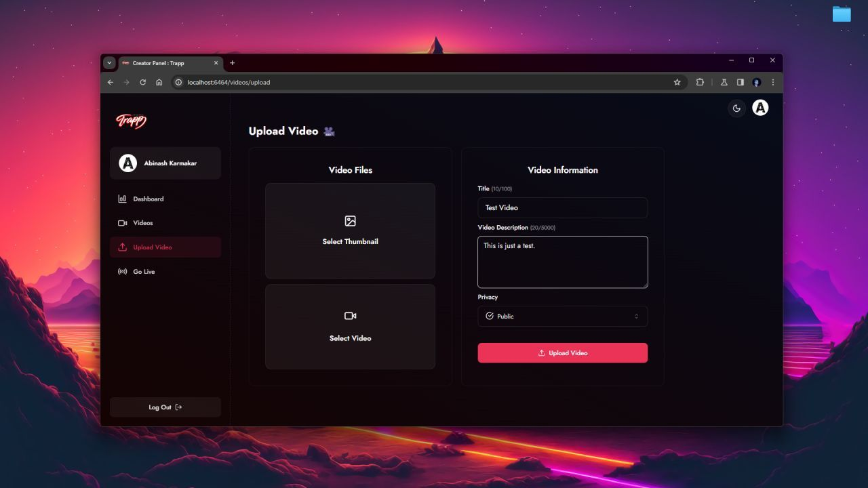Open the tab search dropdown arrow
The width and height of the screenshot is (868, 488).
pyautogui.click(x=109, y=63)
